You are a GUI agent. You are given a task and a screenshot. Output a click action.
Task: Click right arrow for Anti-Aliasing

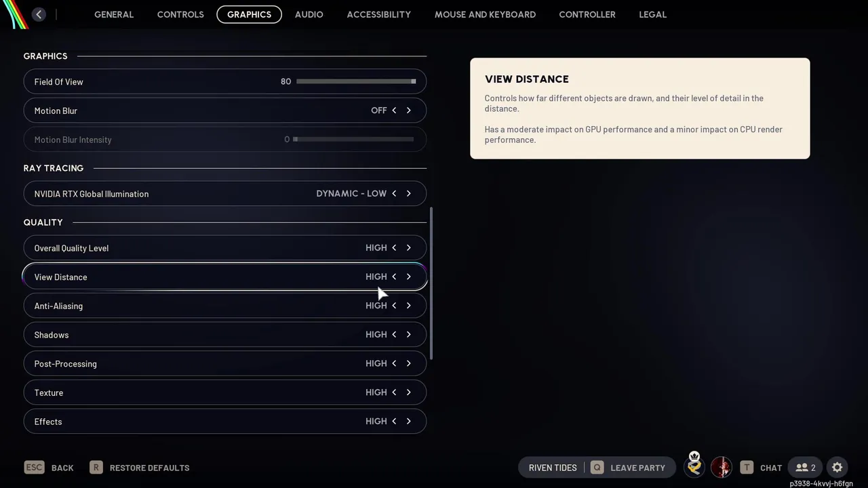pos(408,306)
